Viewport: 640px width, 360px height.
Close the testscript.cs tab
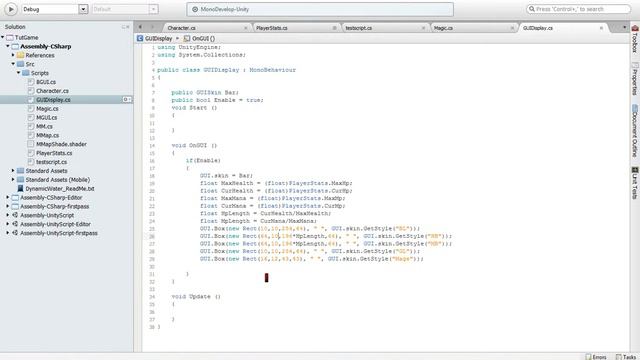(423, 28)
